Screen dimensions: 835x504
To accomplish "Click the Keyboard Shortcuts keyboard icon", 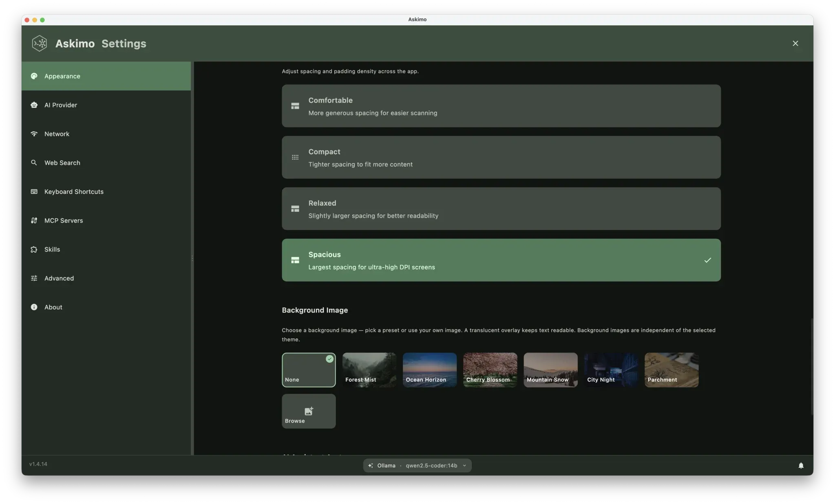I will [34, 191].
